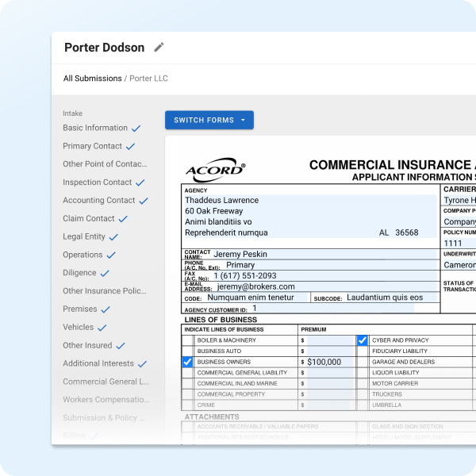Open the Switch Forms dropdown arrow

tap(243, 120)
